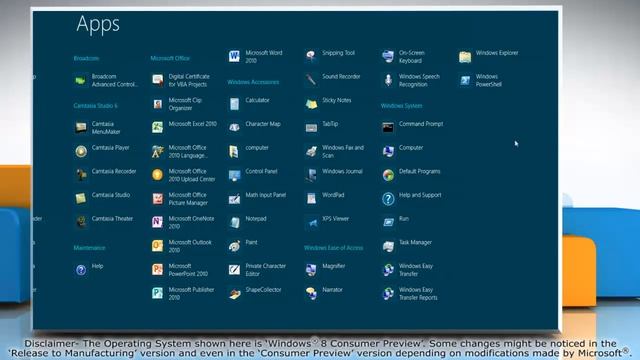Open lowercase 'computer' folder icon
The image size is (640, 360).
pyautogui.click(x=234, y=151)
